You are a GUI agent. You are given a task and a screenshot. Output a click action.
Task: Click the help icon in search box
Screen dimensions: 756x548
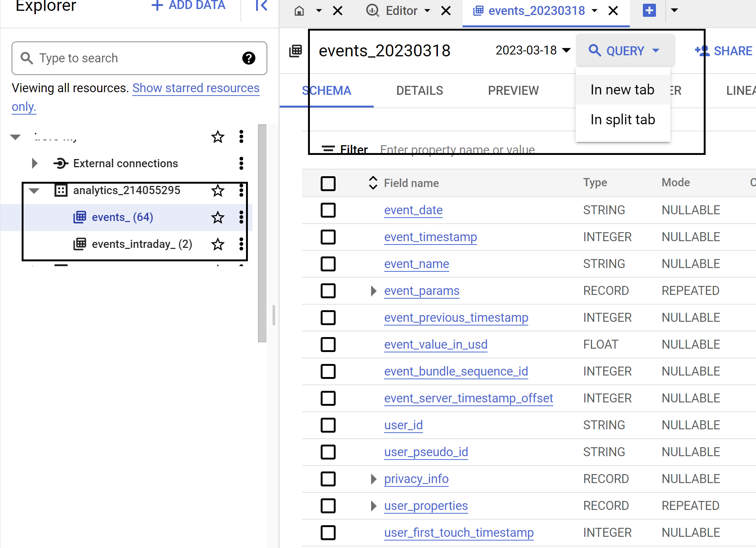tap(249, 58)
